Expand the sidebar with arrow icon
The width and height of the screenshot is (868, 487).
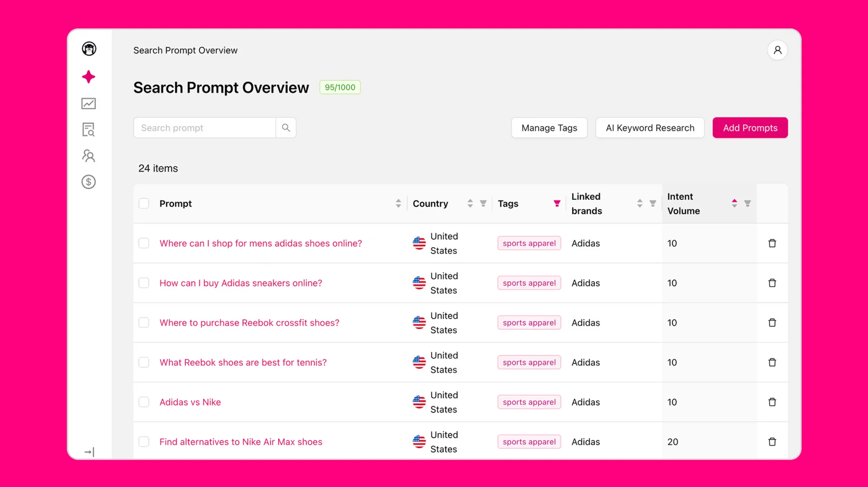tap(89, 452)
